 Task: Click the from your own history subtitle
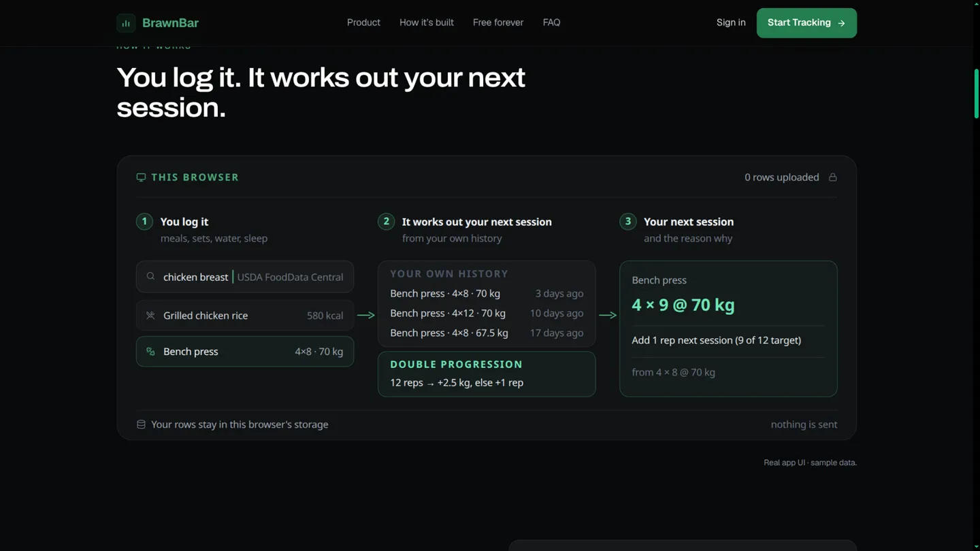pos(452,239)
